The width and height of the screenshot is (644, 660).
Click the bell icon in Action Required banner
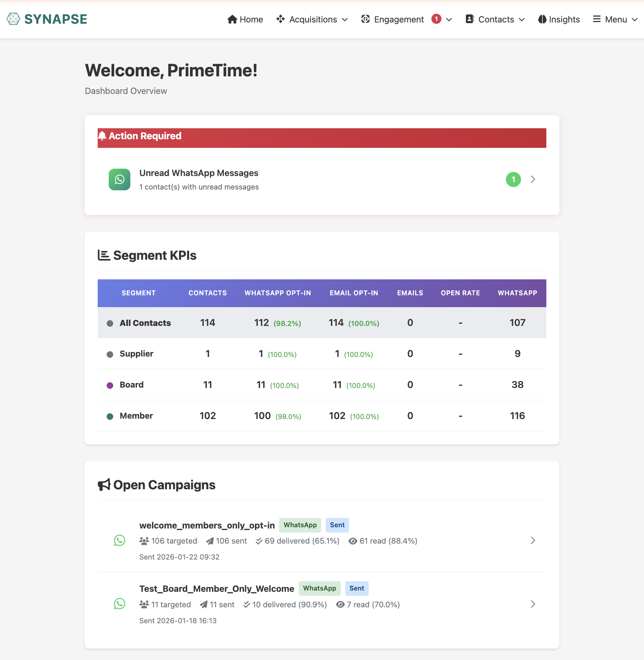(x=102, y=136)
